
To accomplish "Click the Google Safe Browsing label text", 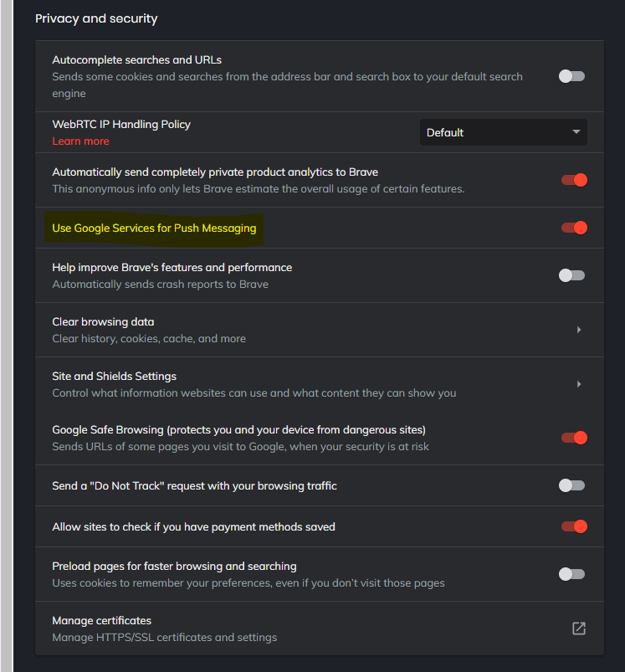I will click(x=238, y=430).
